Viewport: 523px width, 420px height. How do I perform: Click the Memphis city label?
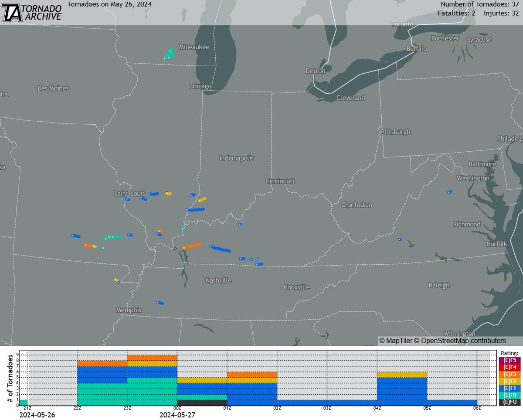(x=129, y=310)
